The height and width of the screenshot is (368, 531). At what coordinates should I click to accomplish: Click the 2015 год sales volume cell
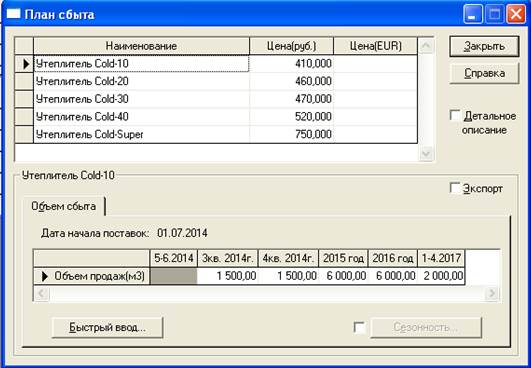343,276
